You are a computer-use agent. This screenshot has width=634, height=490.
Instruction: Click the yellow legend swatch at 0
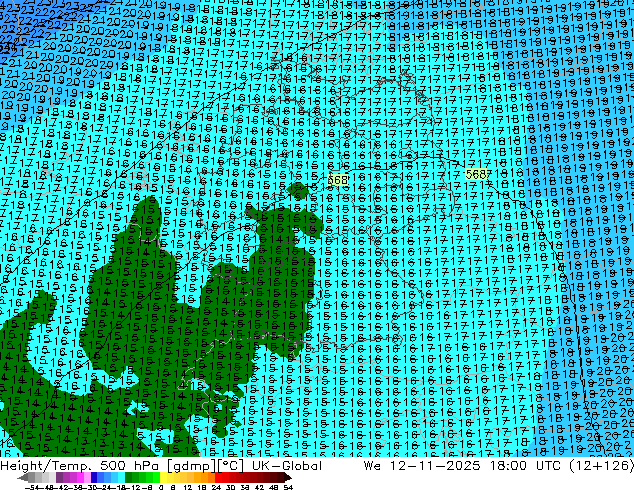click(x=163, y=477)
